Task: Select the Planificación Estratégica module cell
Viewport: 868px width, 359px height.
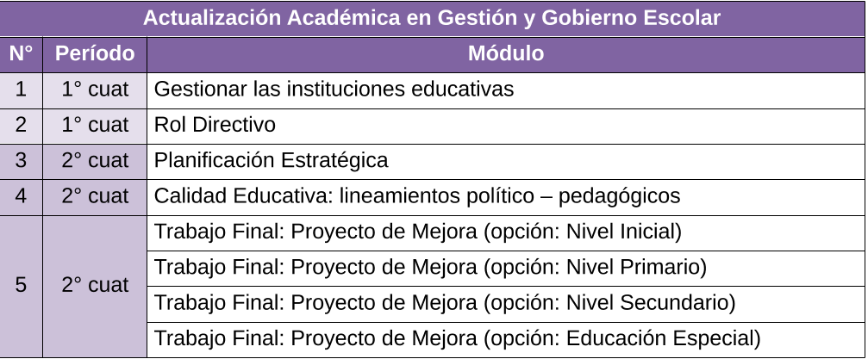Action: pos(506,162)
